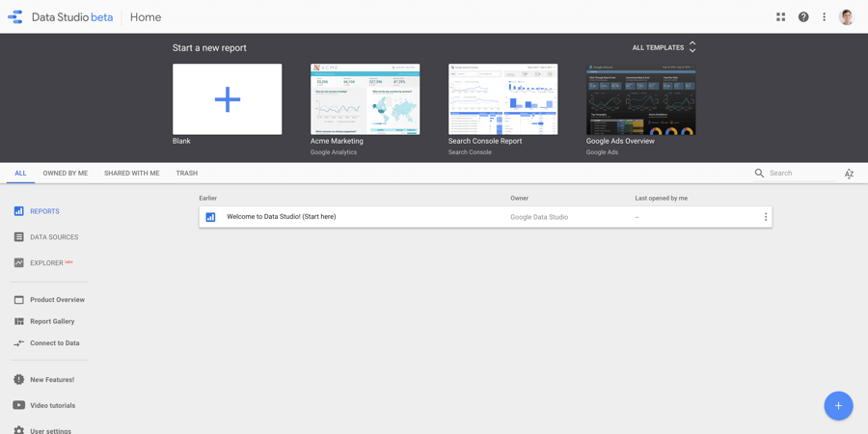Click the Owner column header
The width and height of the screenshot is (868, 434).
coord(519,198)
